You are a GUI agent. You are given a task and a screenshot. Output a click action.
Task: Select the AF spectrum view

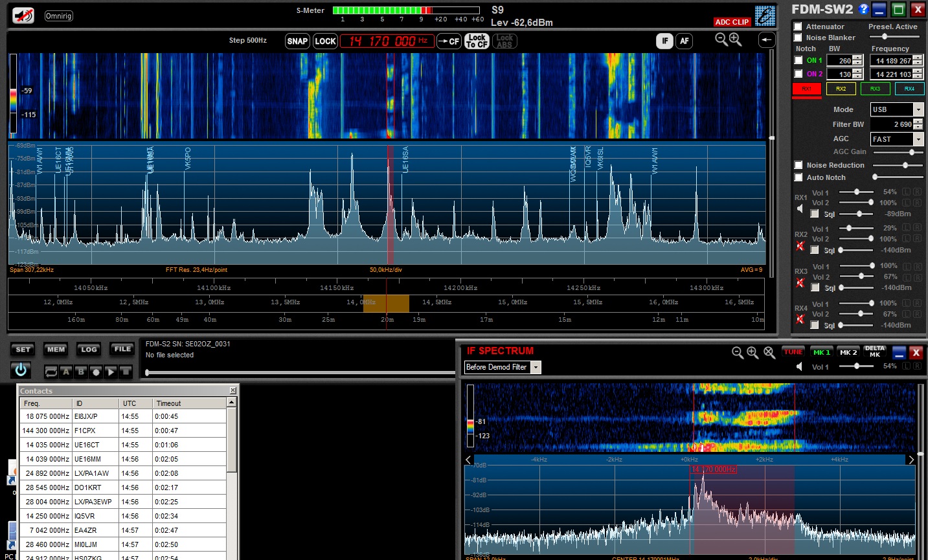tap(684, 41)
